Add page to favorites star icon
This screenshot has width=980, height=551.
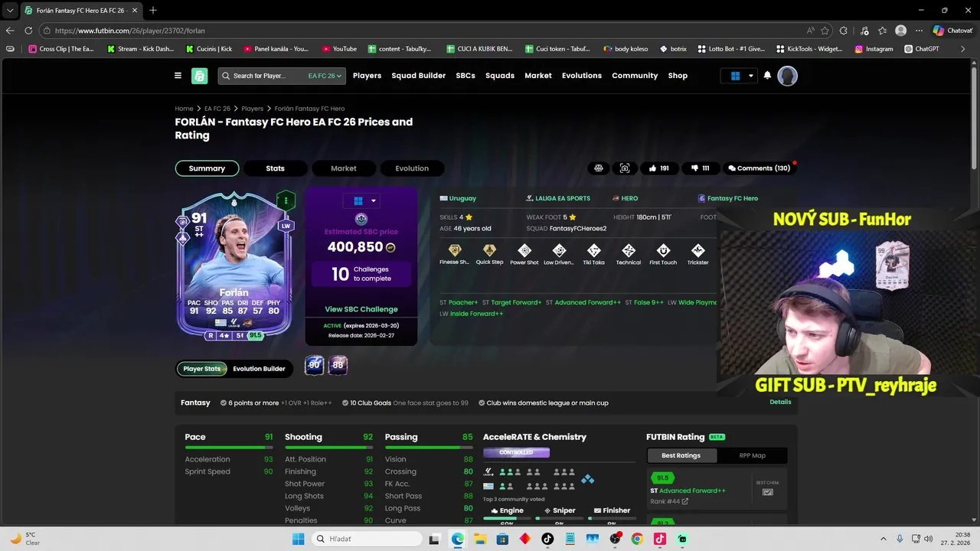[825, 31]
